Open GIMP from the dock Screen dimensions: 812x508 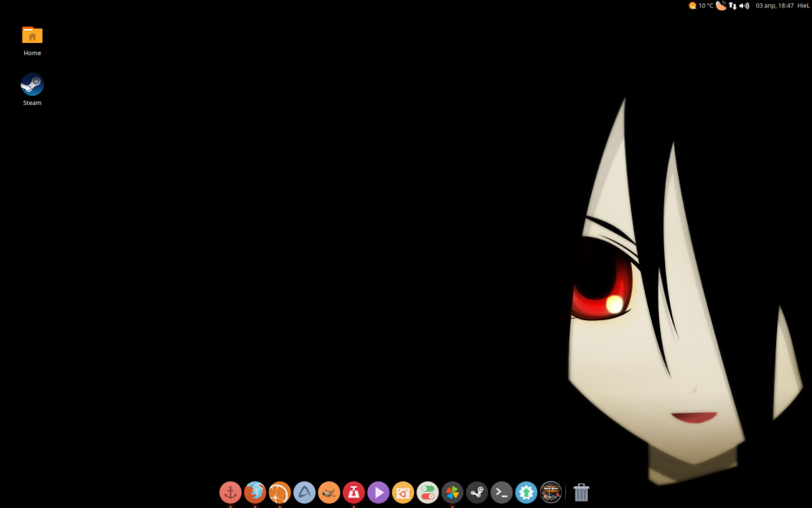click(x=329, y=493)
